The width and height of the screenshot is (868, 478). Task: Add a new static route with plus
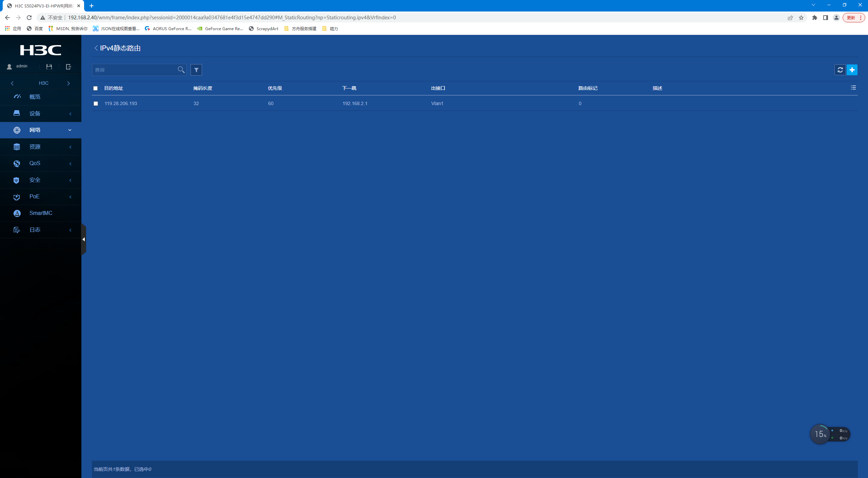[852, 70]
